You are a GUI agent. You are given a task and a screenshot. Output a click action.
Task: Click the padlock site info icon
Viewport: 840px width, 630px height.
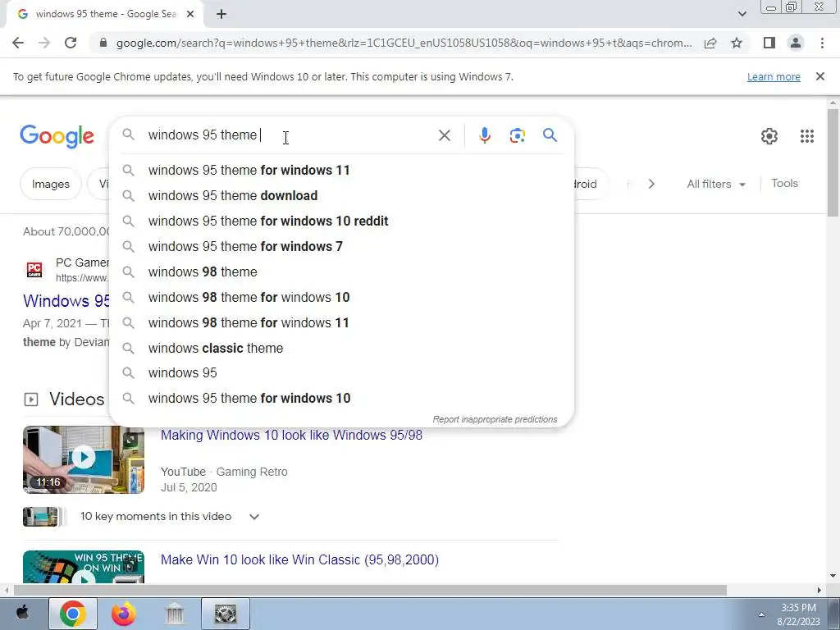click(103, 43)
